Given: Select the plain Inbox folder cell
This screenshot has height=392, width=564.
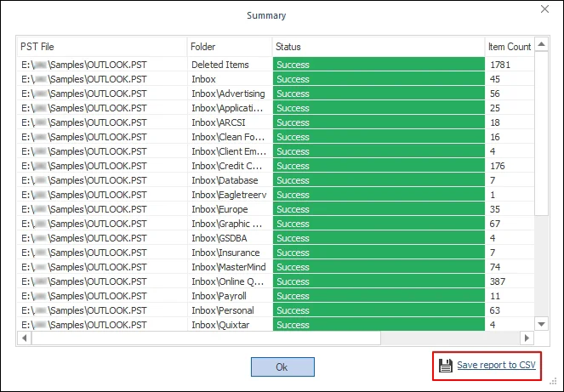Looking at the screenshot, I should [230, 79].
